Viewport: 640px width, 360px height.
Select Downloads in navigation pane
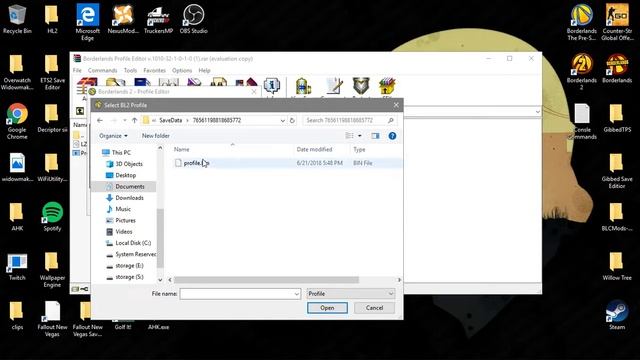tap(129, 198)
